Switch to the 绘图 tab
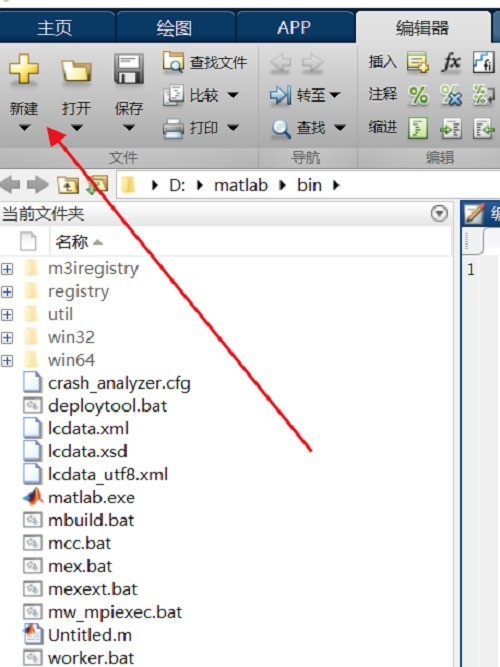 point(174,28)
